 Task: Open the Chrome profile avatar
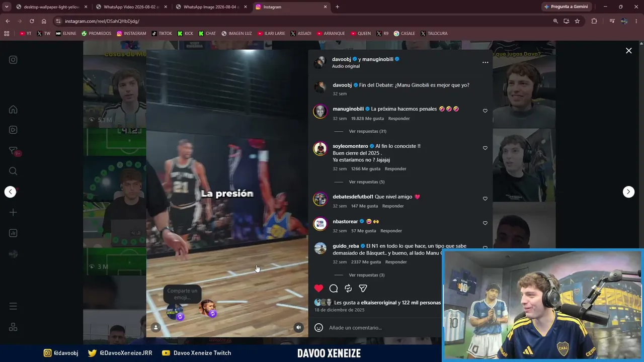624,21
